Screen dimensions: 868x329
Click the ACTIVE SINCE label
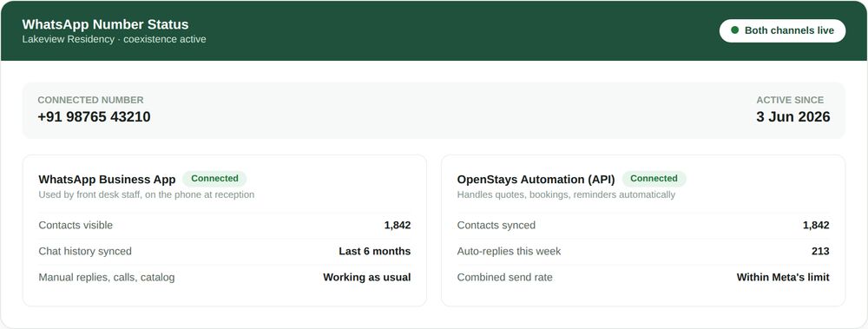tap(790, 100)
